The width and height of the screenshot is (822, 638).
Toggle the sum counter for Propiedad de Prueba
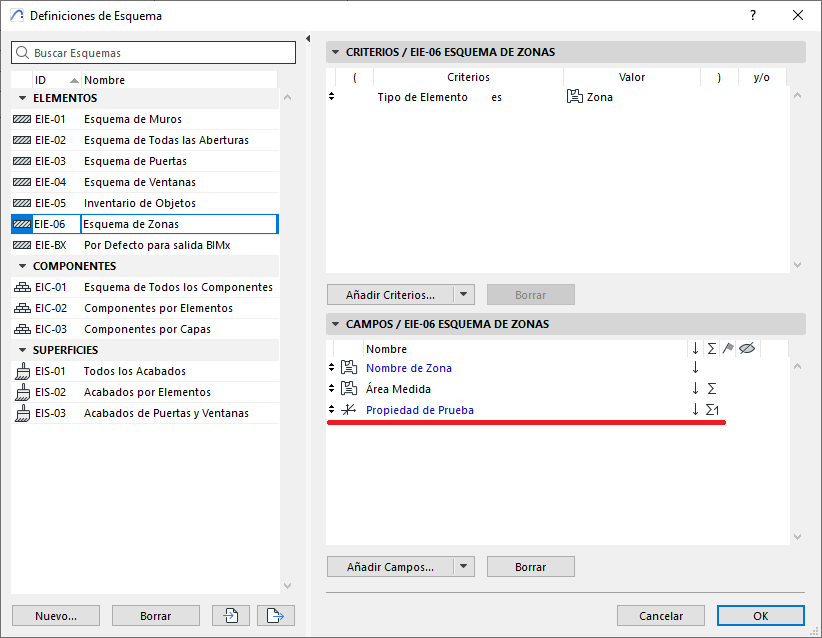[713, 410]
